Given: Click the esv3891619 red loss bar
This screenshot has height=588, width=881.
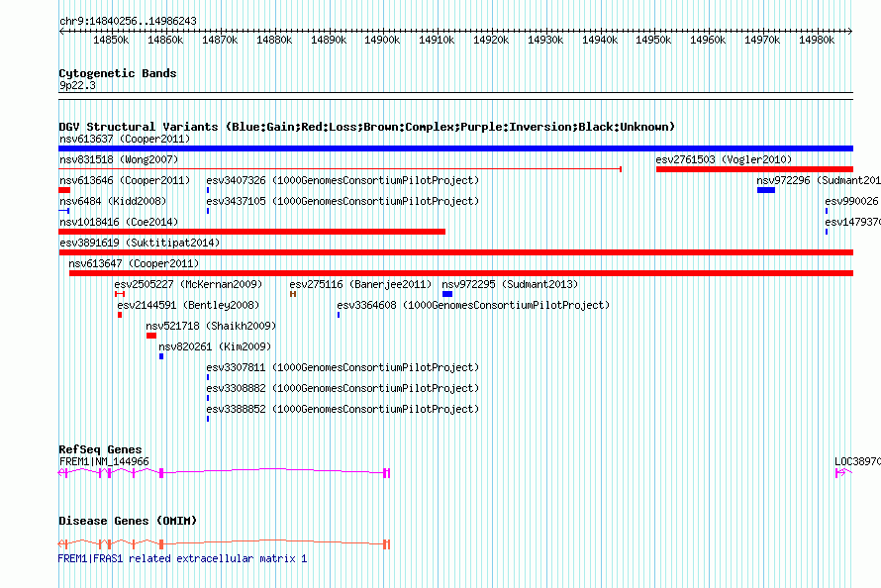Looking at the screenshot, I should pyautogui.click(x=455, y=252).
